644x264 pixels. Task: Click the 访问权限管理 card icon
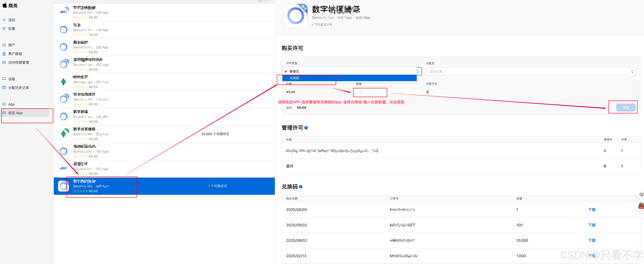pyautogui.click(x=4, y=62)
